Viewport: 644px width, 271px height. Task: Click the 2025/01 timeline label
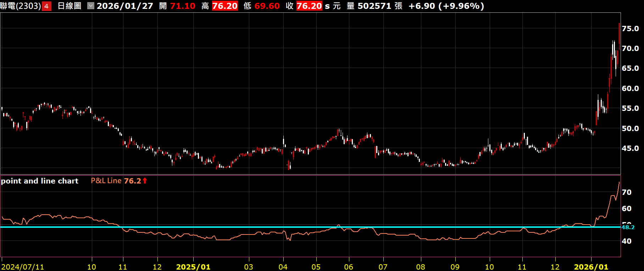click(193, 267)
